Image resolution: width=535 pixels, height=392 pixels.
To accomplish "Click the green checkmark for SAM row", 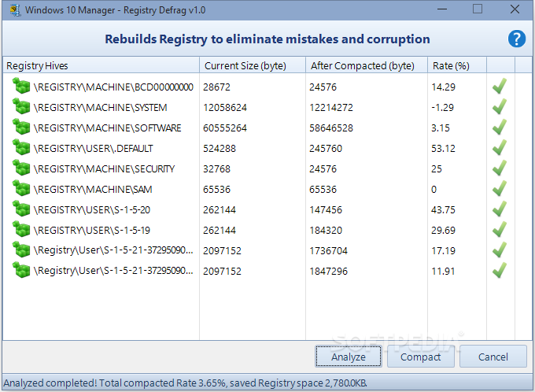I will [x=500, y=188].
